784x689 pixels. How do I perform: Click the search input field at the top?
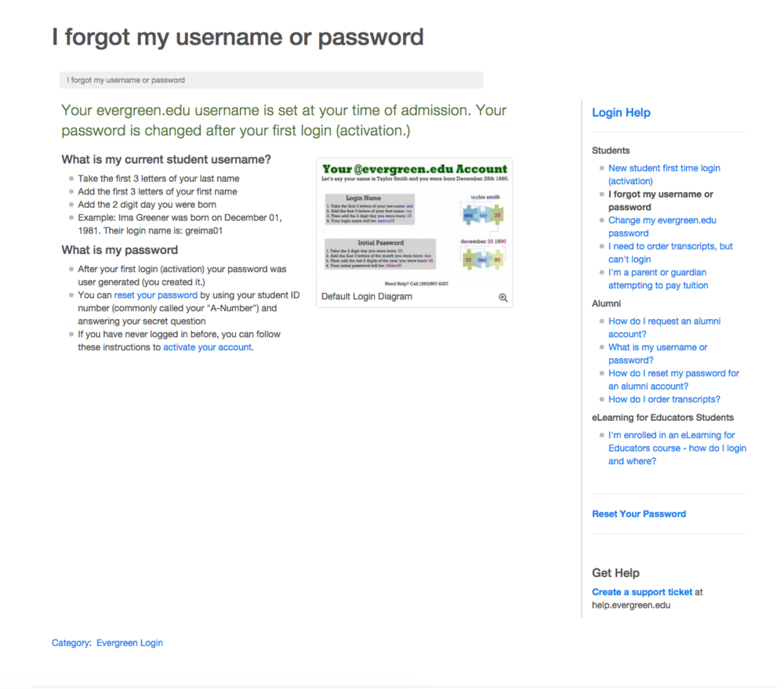tap(270, 79)
